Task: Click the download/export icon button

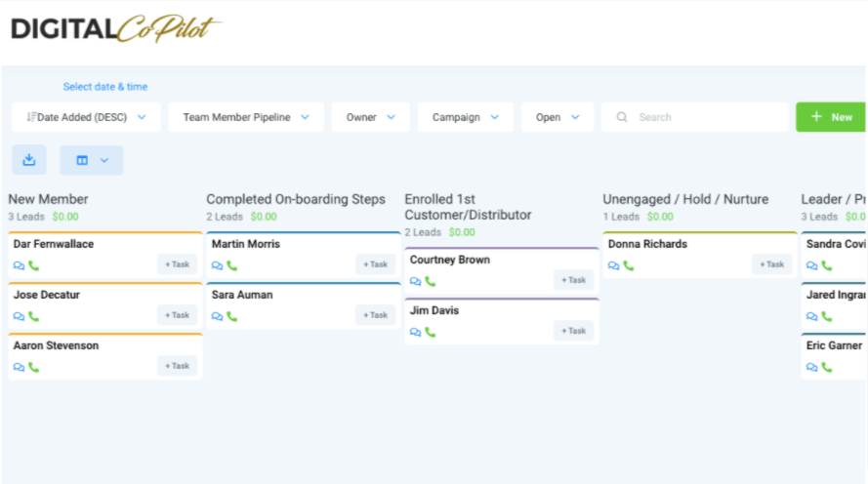Action: tap(29, 160)
